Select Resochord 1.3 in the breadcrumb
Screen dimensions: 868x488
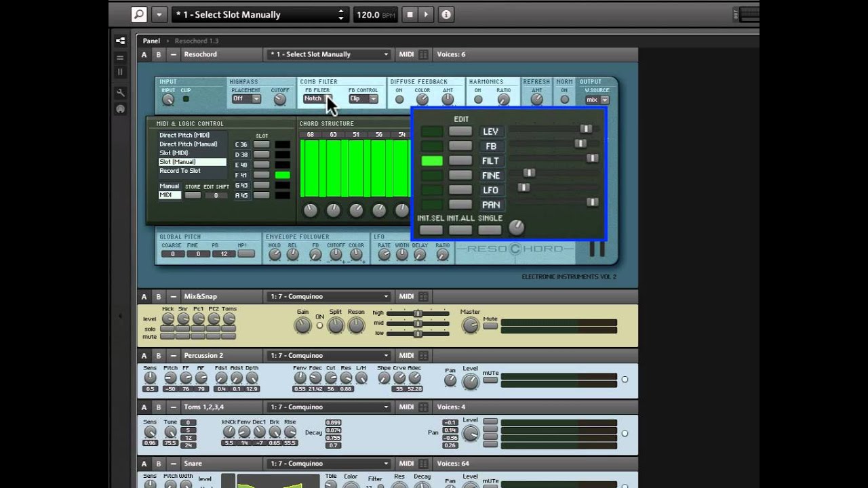(x=197, y=41)
